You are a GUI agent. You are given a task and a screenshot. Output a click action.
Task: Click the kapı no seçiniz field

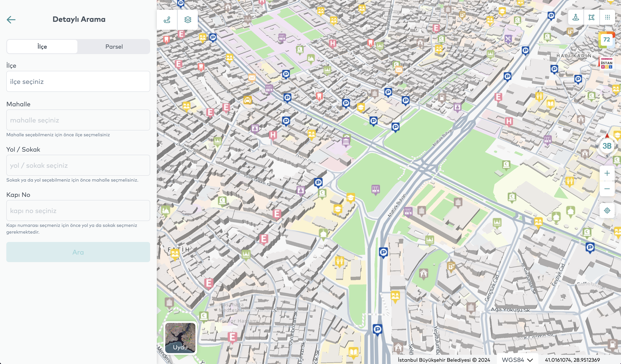tap(78, 211)
